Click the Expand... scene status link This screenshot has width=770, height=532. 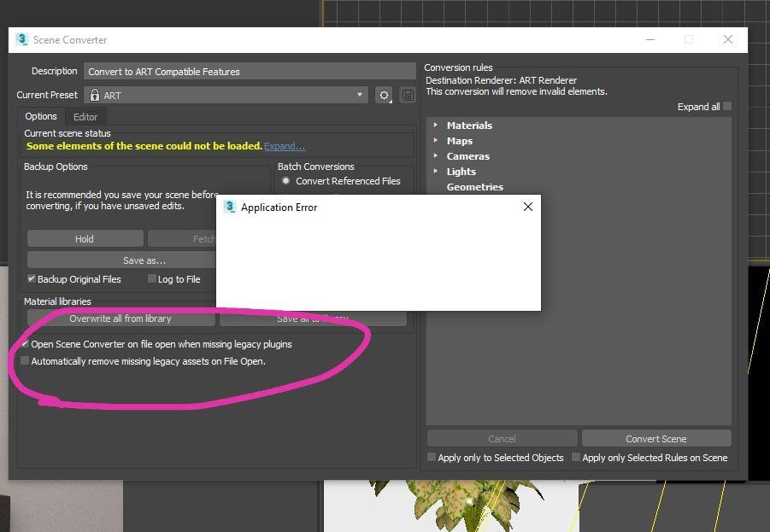(x=285, y=146)
